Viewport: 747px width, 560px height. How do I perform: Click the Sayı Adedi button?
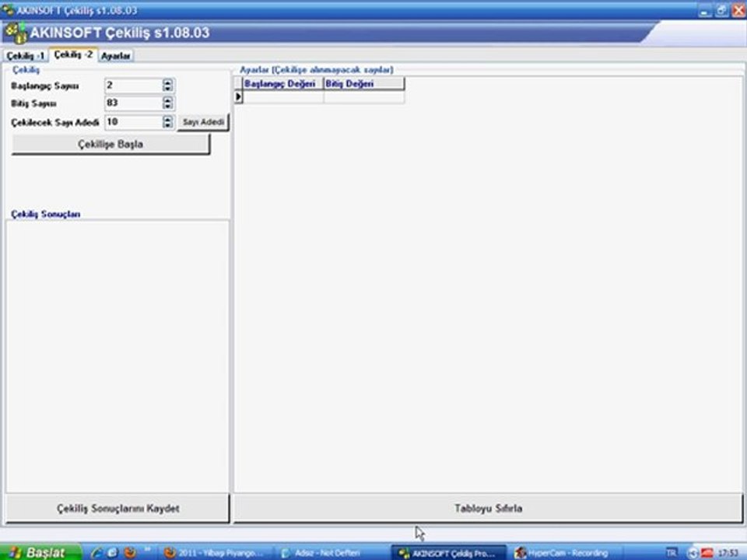coord(203,122)
